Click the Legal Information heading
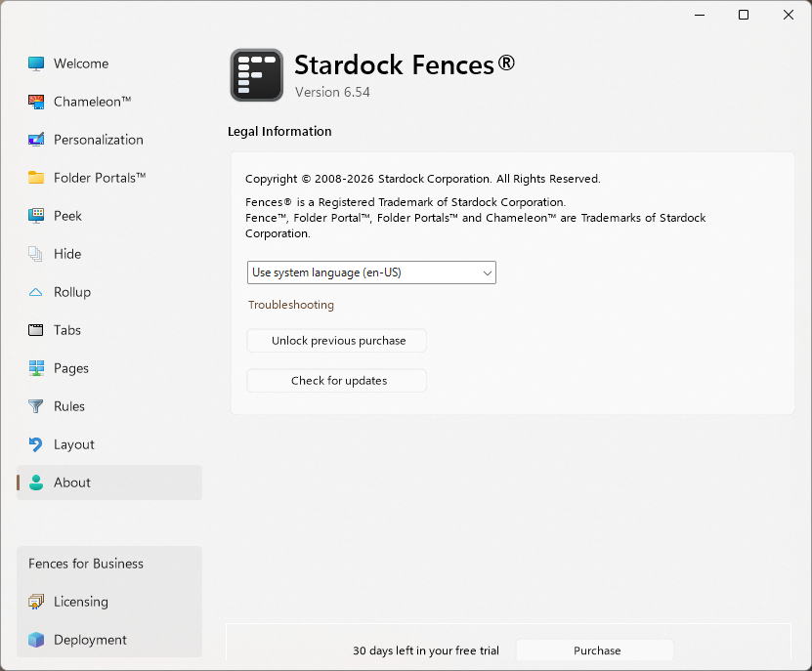The height and width of the screenshot is (671, 812). point(279,132)
